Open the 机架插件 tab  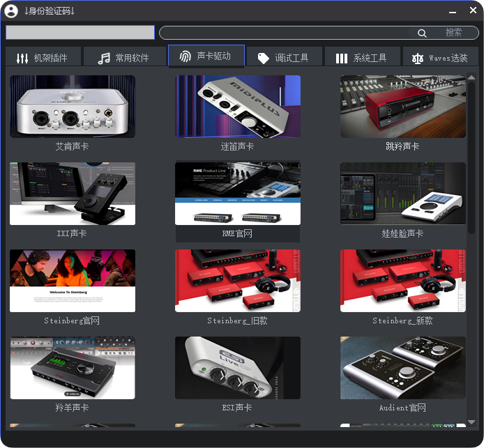[43, 56]
